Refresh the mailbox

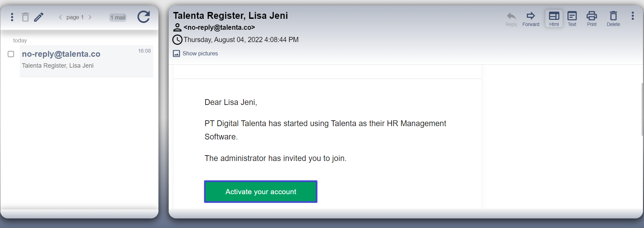point(143,17)
